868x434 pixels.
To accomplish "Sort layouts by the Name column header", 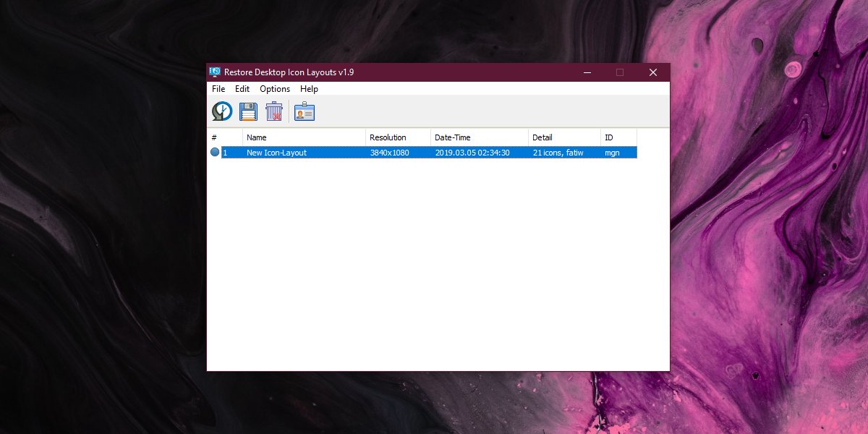I will click(257, 137).
